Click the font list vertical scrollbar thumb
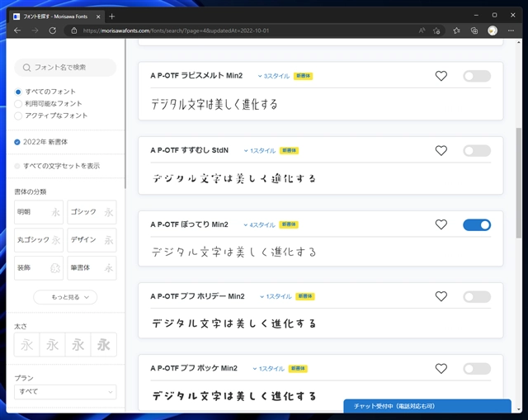This screenshot has height=420, width=528. point(519,183)
